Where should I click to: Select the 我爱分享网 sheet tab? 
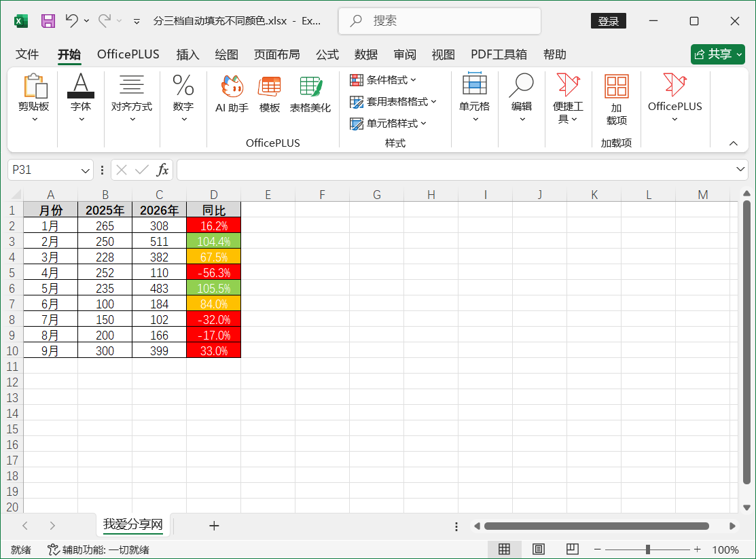(133, 524)
